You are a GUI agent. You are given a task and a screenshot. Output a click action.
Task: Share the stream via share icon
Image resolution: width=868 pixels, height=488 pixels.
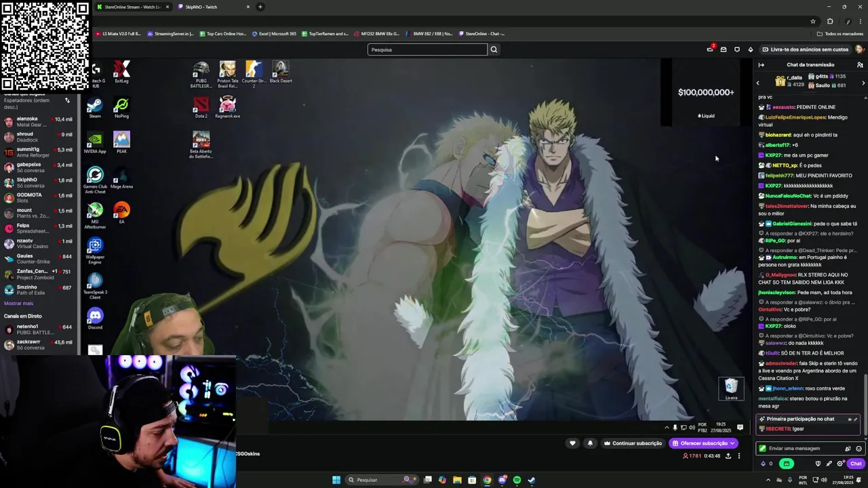coord(728,456)
